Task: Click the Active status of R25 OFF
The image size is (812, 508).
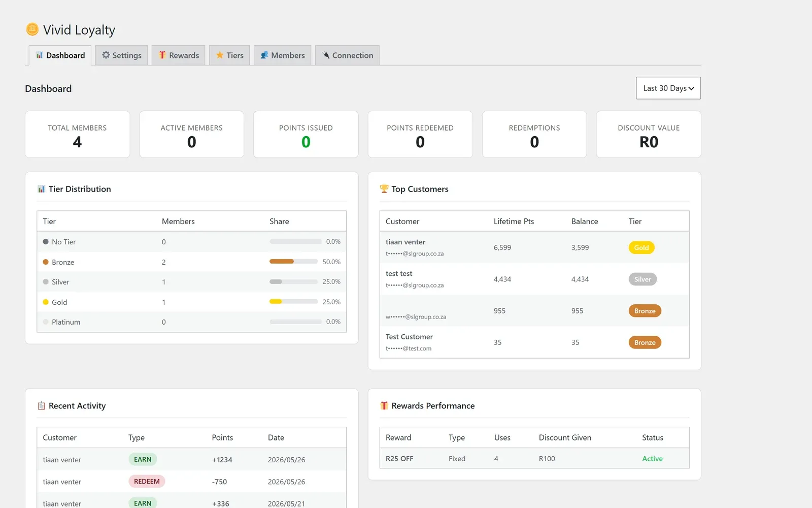Action: click(652, 459)
